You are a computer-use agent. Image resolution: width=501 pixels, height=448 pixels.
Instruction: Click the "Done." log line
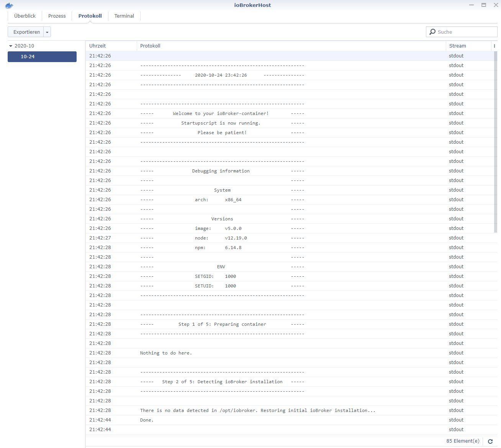pyautogui.click(x=291, y=420)
